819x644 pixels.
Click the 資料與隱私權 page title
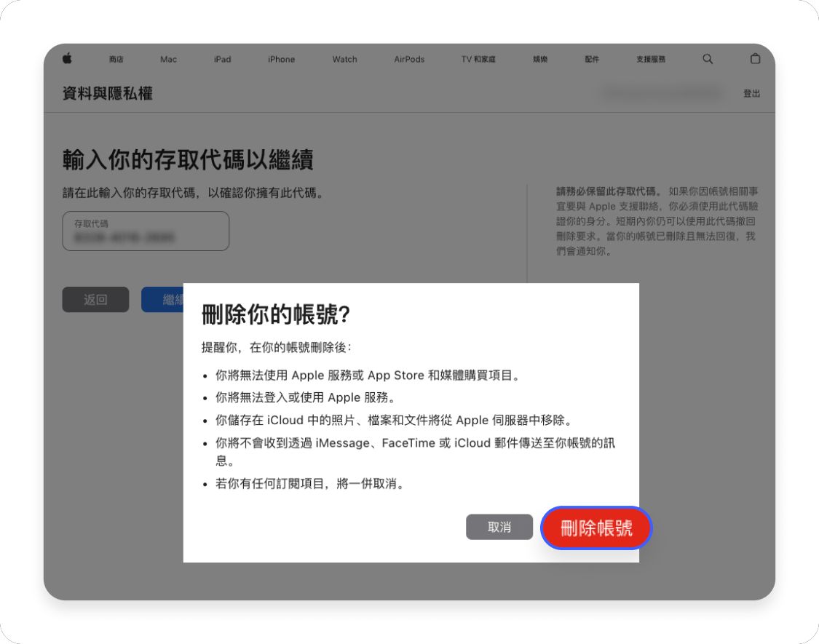tap(108, 93)
